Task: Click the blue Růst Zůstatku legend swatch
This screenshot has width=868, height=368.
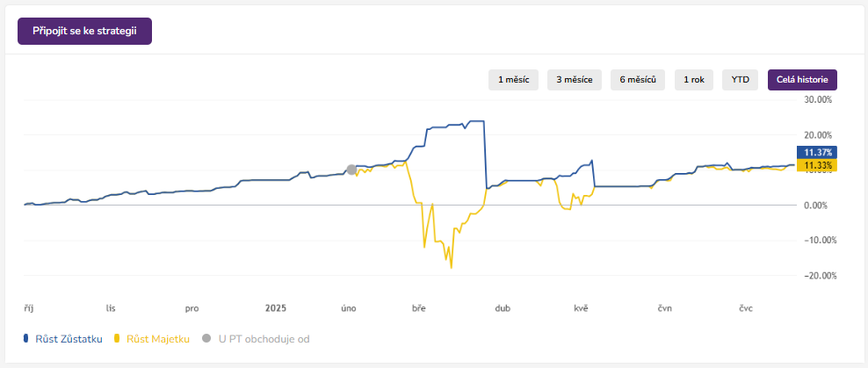Action: (27, 338)
